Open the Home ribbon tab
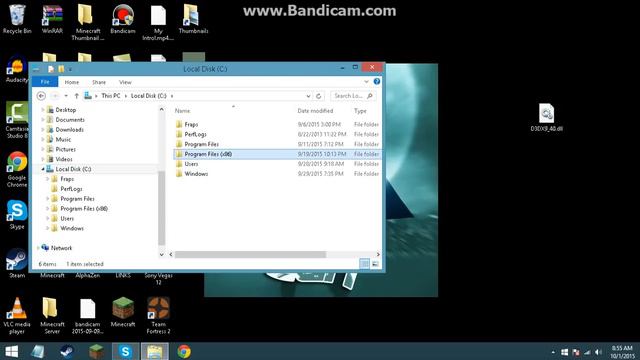This screenshot has width=640, height=360. [x=71, y=82]
